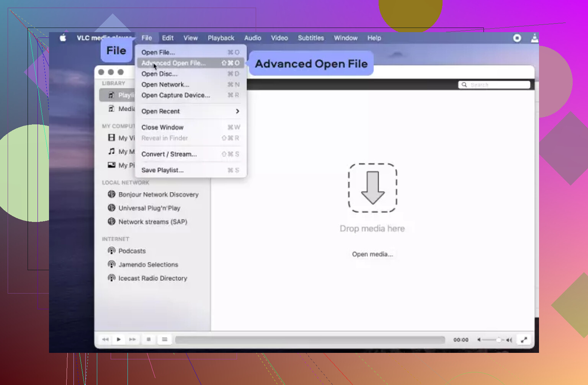This screenshot has width=588, height=385.
Task: Open the Audio menu
Action: [253, 38]
